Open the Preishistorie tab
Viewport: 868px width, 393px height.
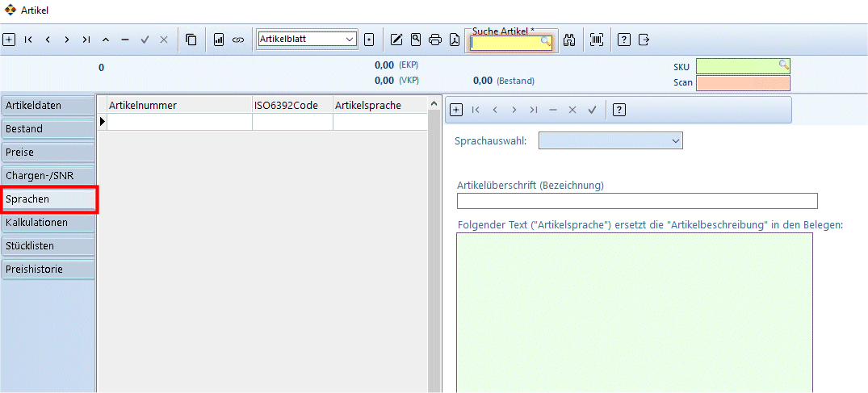click(48, 270)
